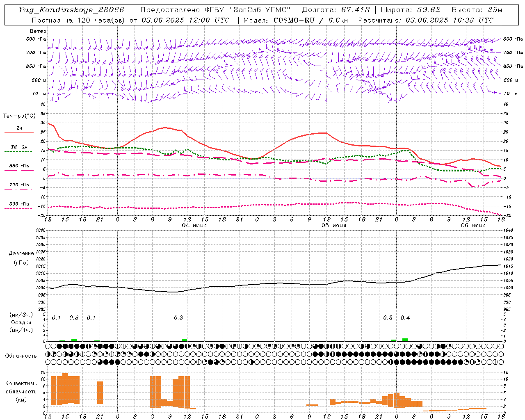Click the precipitation value '0.2'

388,318
